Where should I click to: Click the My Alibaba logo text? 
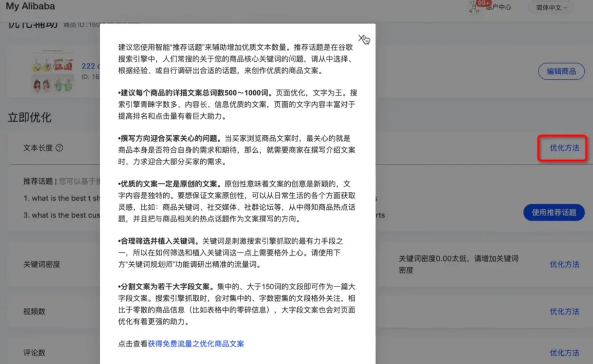30,6
